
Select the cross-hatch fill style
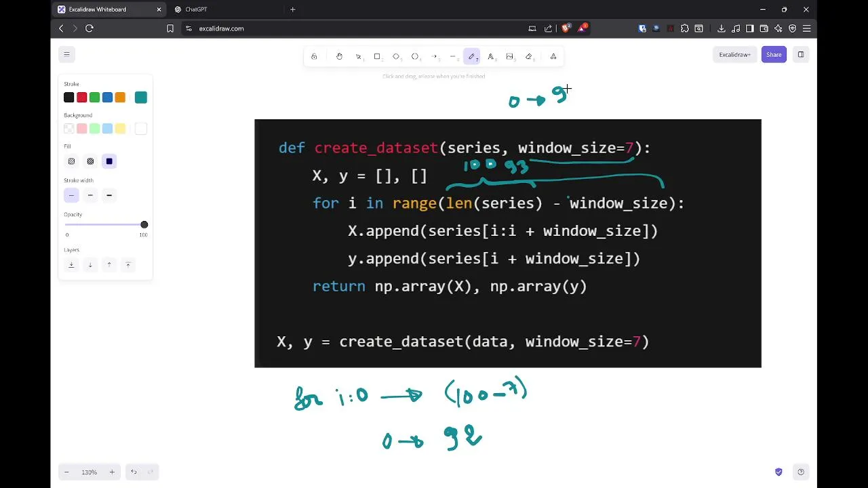tap(90, 161)
